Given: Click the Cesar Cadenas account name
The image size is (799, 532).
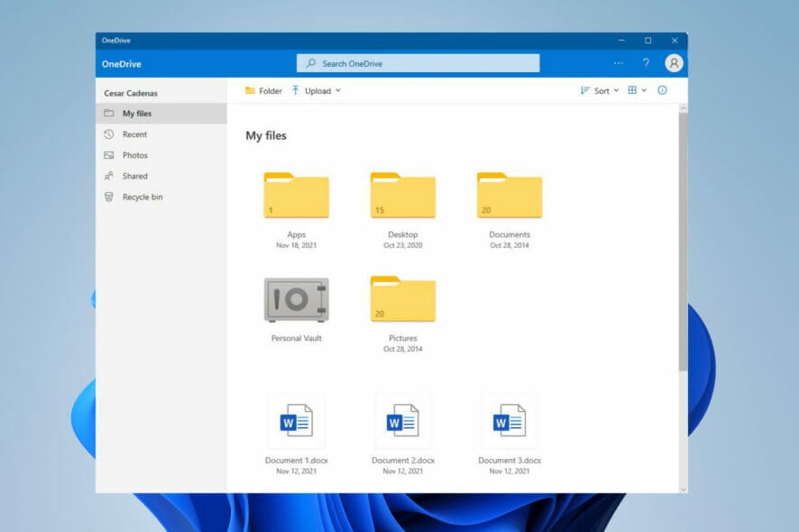Looking at the screenshot, I should (131, 93).
